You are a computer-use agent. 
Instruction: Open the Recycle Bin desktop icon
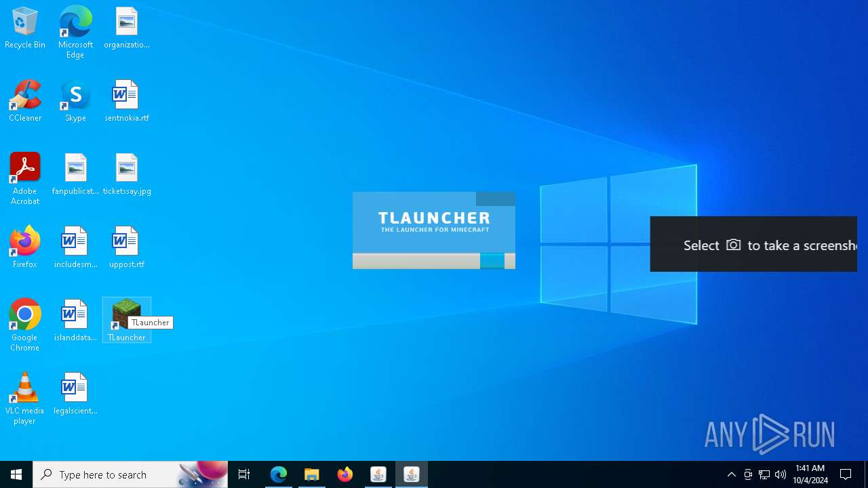pos(25,28)
